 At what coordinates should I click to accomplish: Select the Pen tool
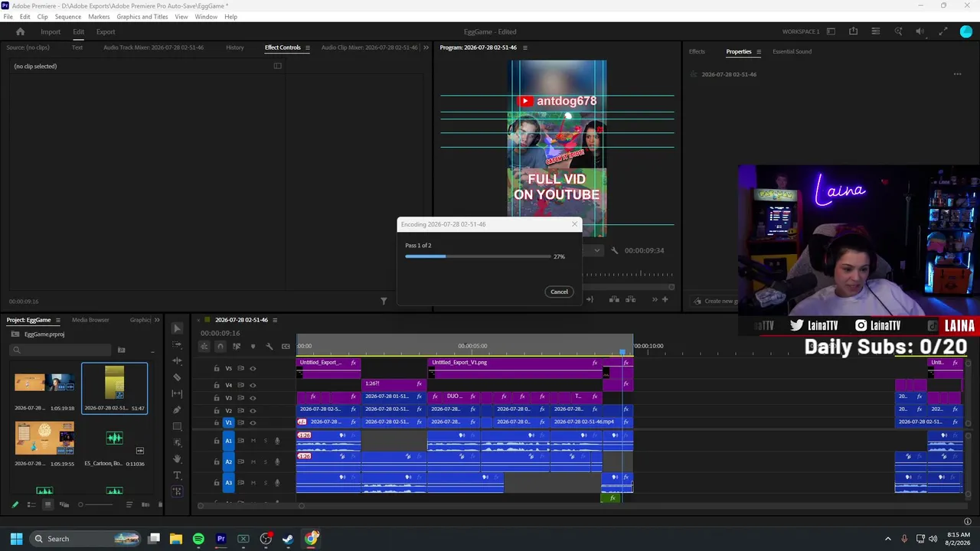(x=177, y=410)
